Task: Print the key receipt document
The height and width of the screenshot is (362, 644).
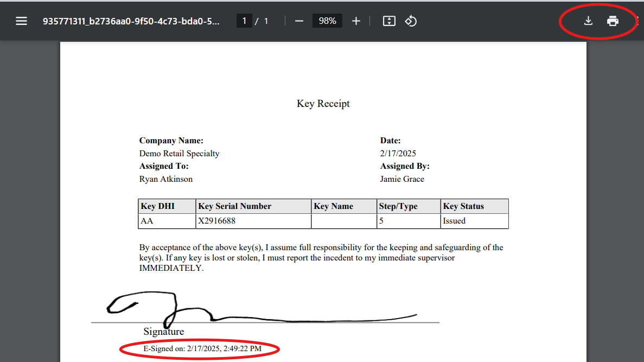Action: 613,21
